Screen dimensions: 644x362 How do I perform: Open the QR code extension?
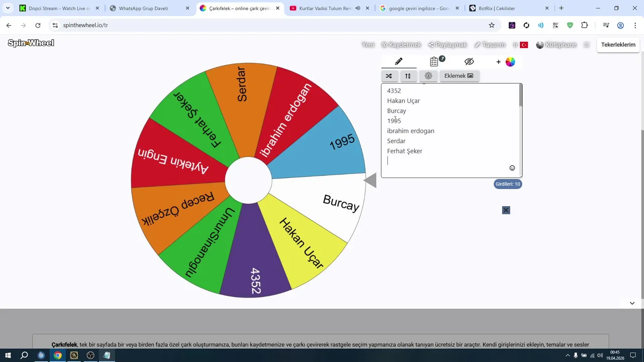(x=555, y=25)
